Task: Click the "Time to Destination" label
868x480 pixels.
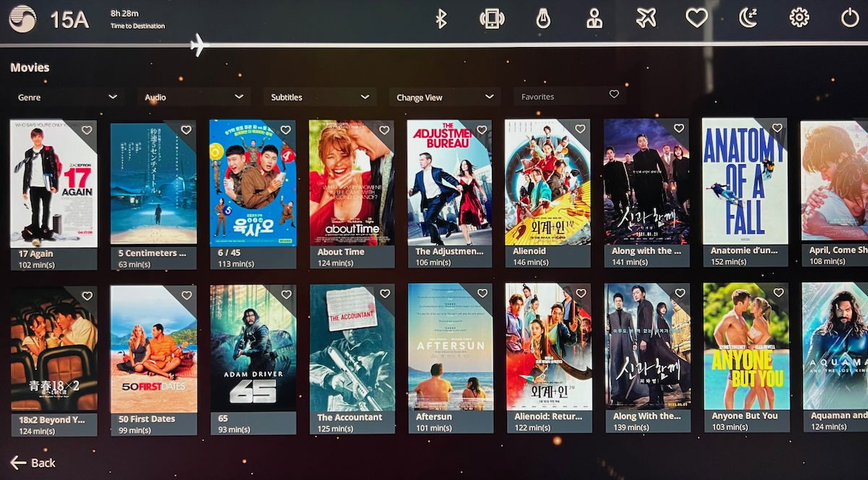Action: (137, 26)
